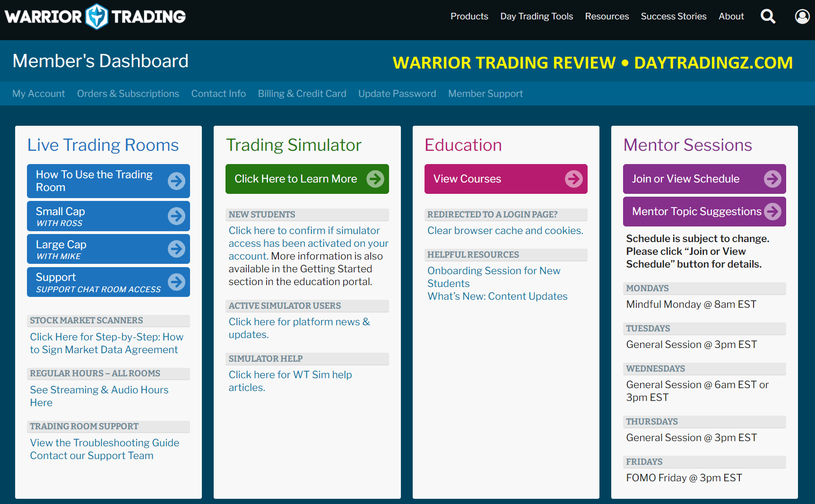The height and width of the screenshot is (504, 815).
Task: Open What's New: Content Updates link
Action: point(497,296)
